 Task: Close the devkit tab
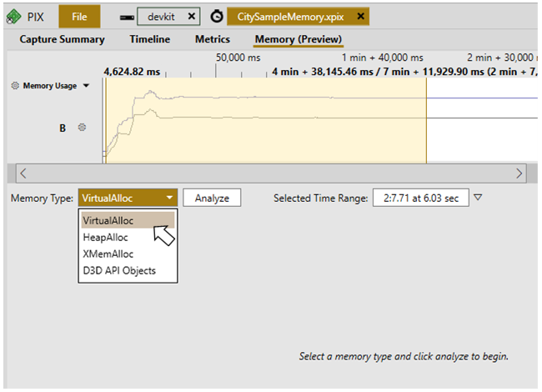tap(192, 16)
